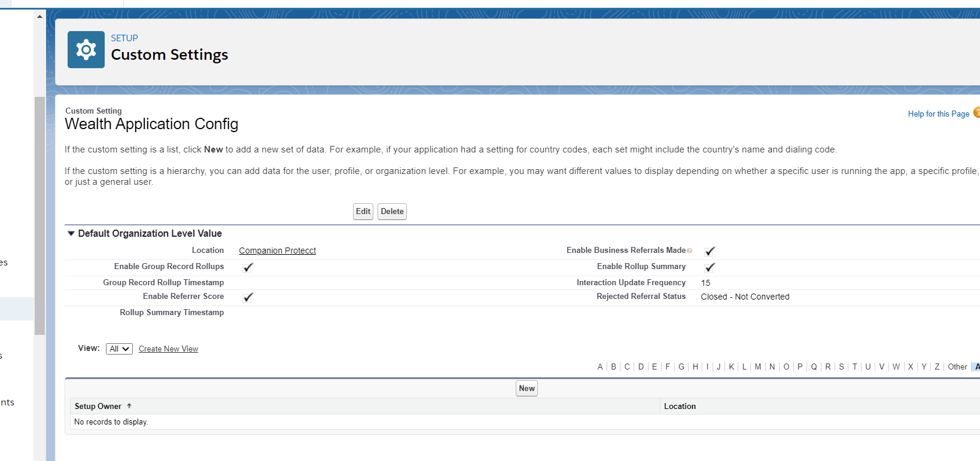The height and width of the screenshot is (461, 980).
Task: Filter the list by letter V
Action: point(881,367)
